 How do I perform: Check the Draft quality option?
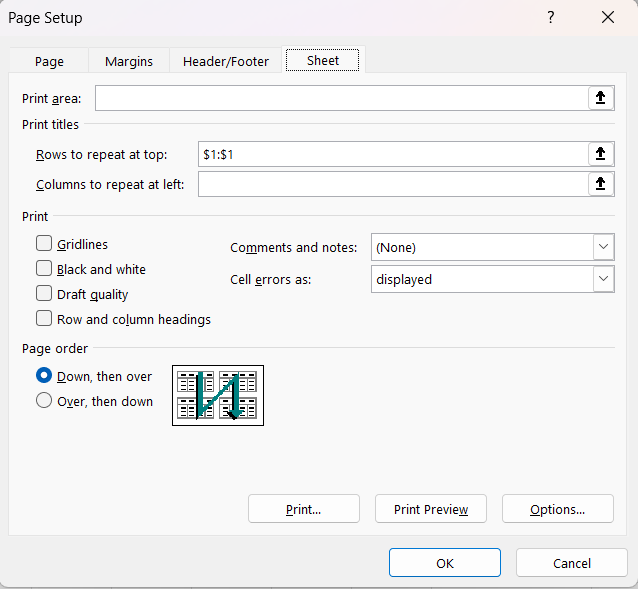pyautogui.click(x=44, y=294)
